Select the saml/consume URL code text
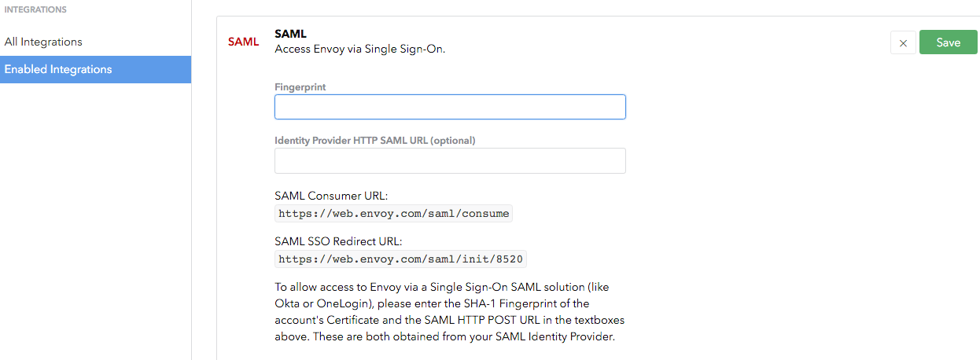 tap(394, 214)
